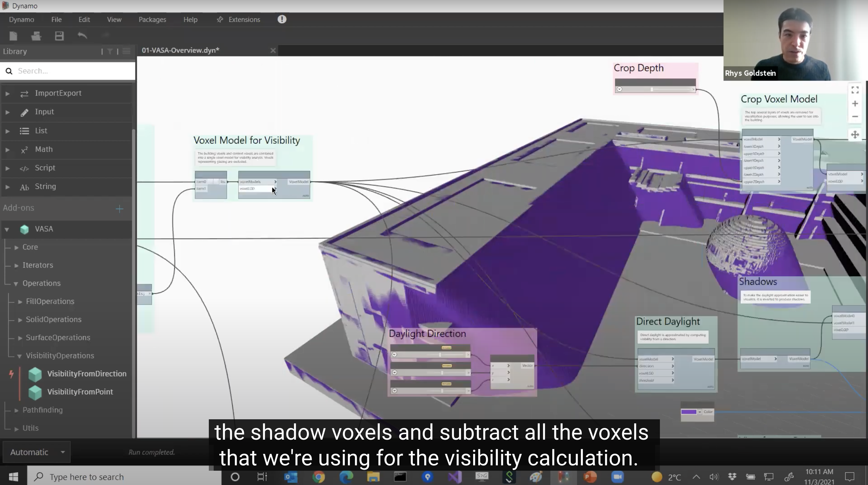Click the Undo toolbar icon
Screen dimensions: 868x485
click(82, 35)
